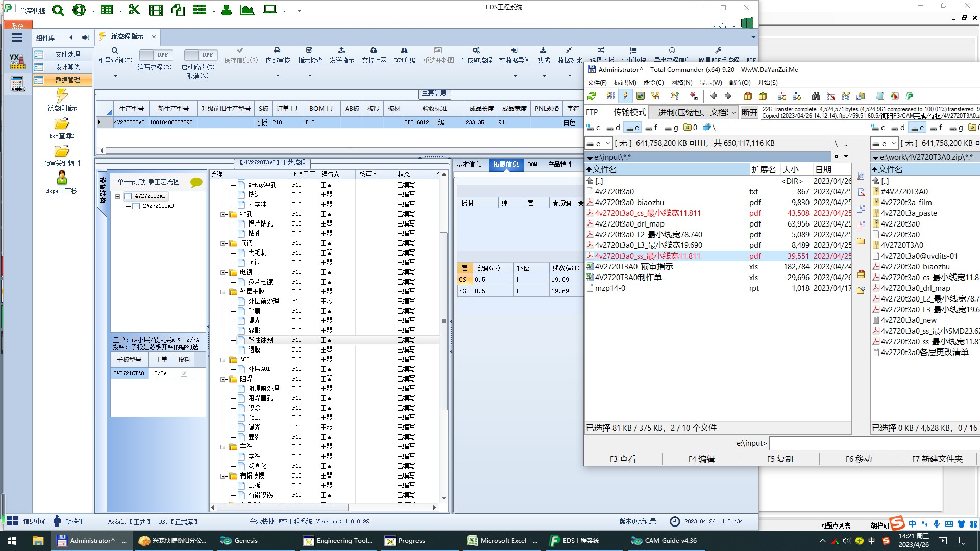Open the 配置(O) menu
This screenshot has height=551, width=980.
pos(739,82)
